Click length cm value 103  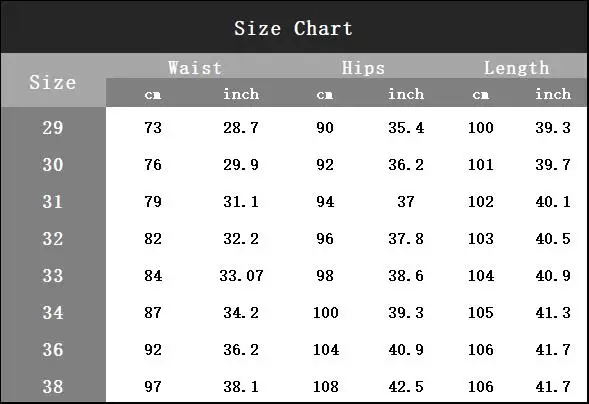[480, 238]
